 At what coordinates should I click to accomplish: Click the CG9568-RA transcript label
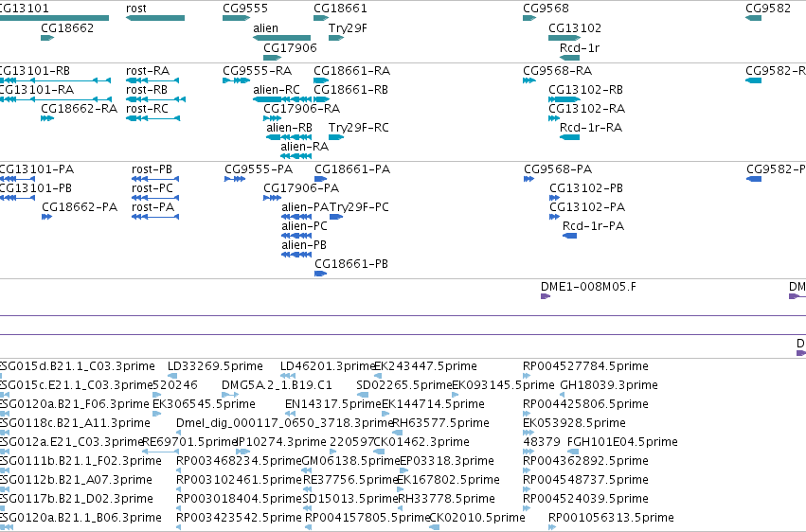557,71
